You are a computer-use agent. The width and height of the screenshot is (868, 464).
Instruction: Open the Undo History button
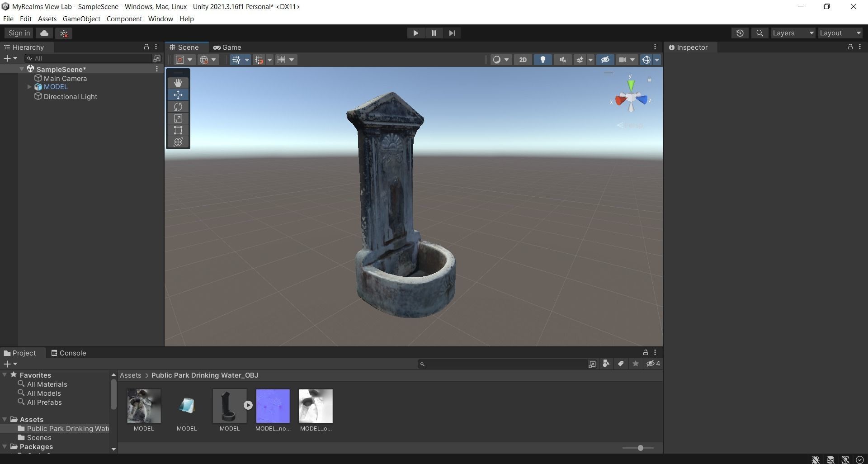tap(740, 33)
